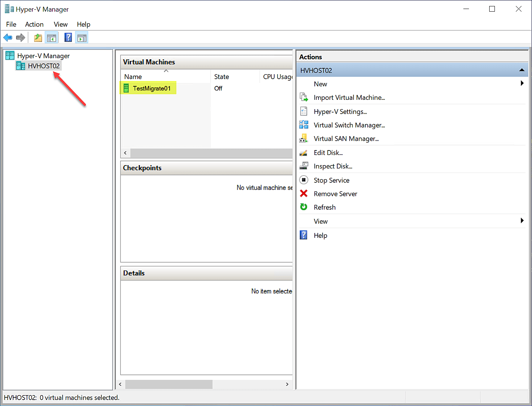532x406 pixels.
Task: Maximize the Hyper-V Manager window
Action: 492,9
